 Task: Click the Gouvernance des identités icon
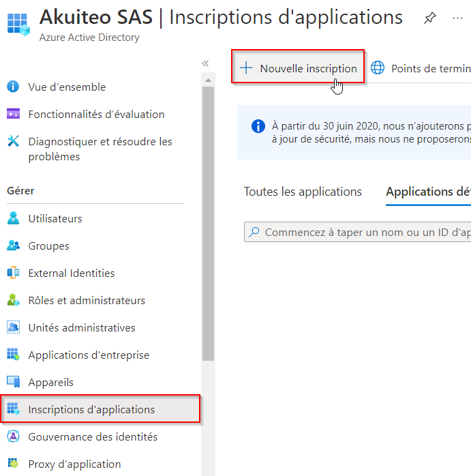[13, 436]
